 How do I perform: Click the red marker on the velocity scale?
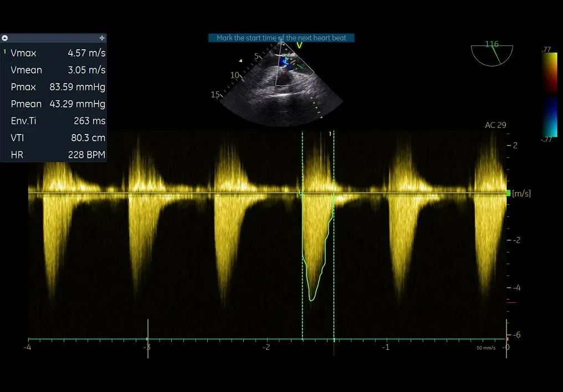(511, 302)
